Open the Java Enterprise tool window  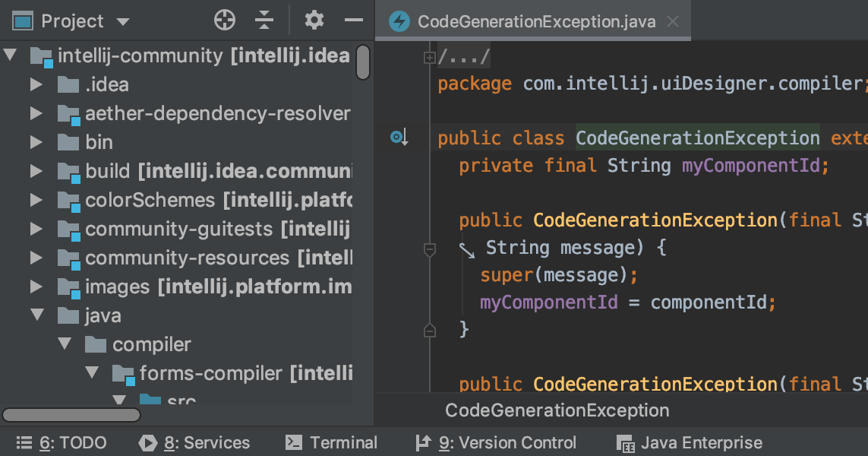tap(690, 443)
